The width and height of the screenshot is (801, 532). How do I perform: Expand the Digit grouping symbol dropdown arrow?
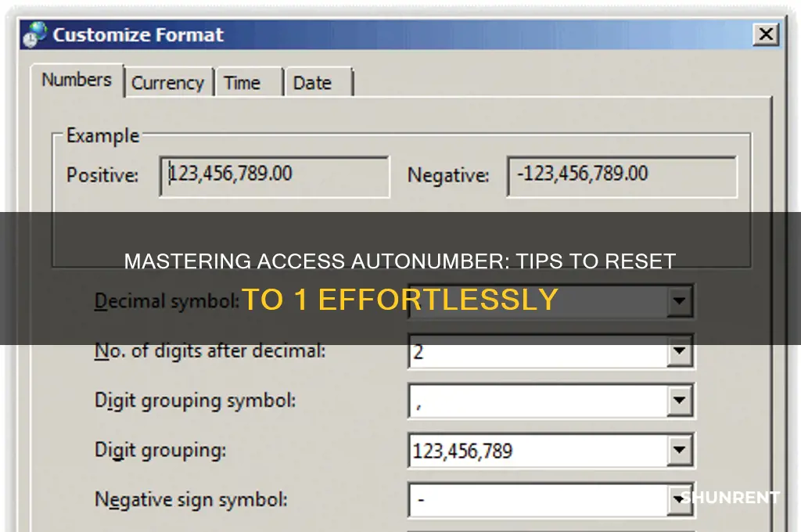[x=680, y=400]
